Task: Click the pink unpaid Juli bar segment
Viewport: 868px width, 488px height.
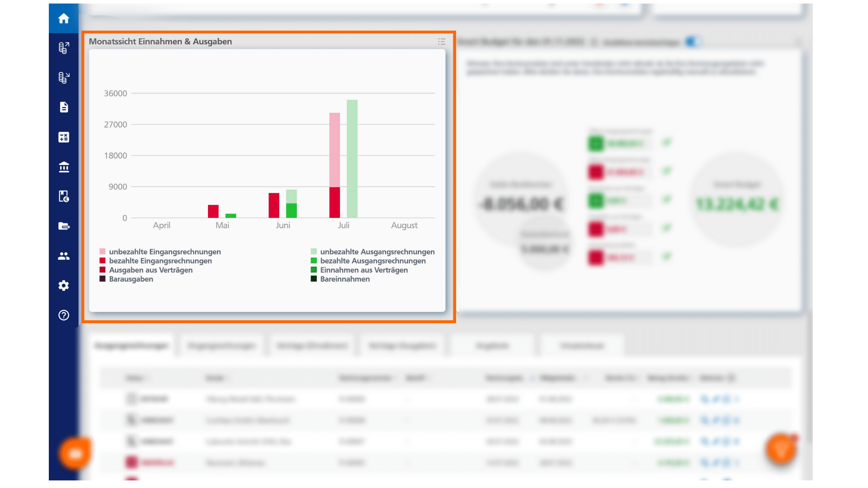Action: coord(335,150)
